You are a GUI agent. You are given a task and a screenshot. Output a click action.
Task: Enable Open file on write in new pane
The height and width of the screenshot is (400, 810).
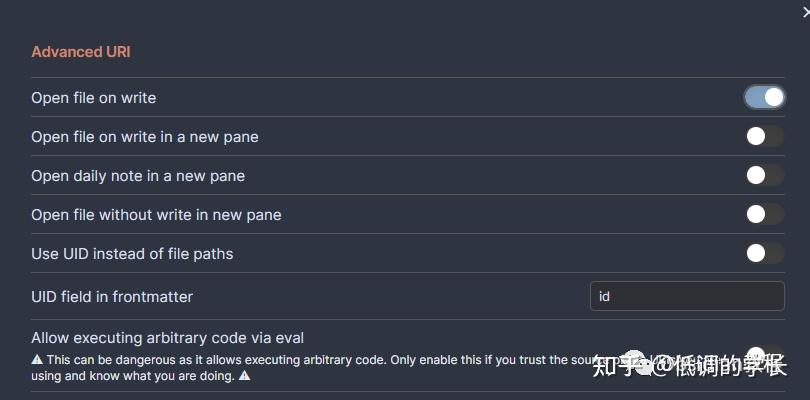[764, 136]
